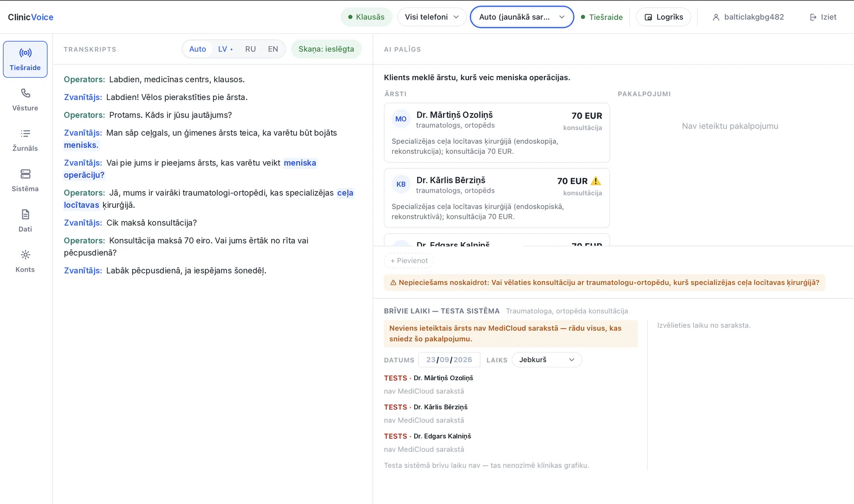Click Nepieciešams noskaidrot clarification banner text
The image size is (854, 504).
(609, 283)
